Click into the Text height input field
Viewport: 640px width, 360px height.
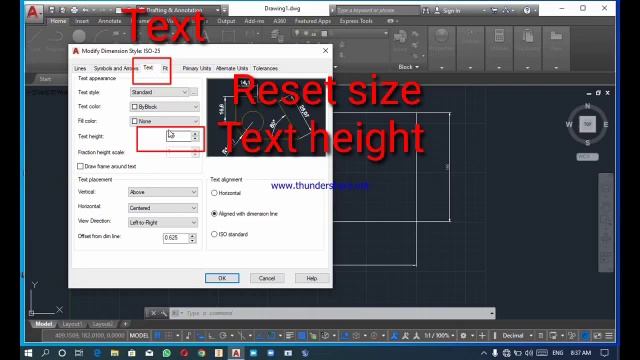tap(178, 136)
